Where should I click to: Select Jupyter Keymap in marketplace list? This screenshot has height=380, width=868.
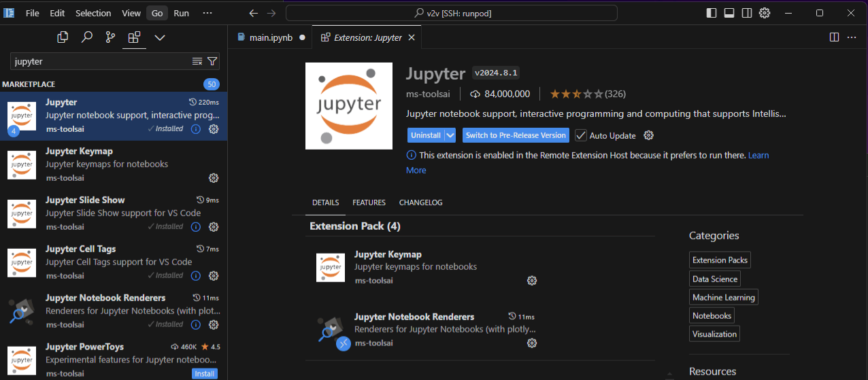114,165
